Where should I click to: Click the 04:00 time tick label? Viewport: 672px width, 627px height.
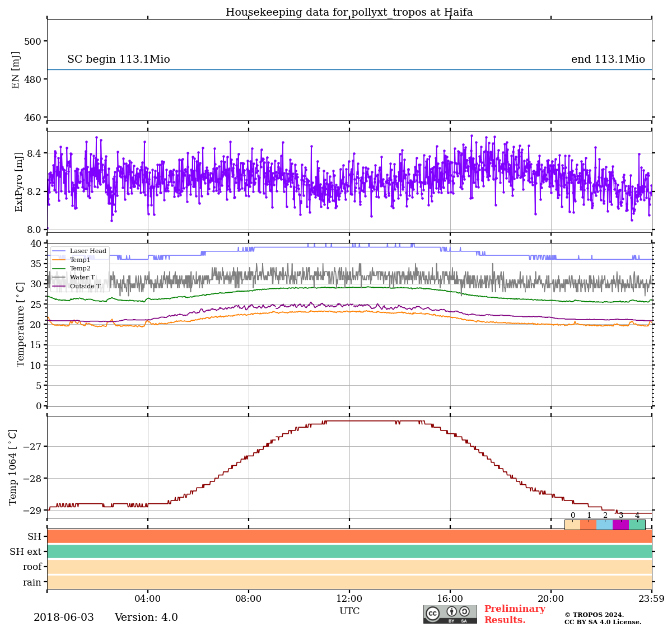(148, 598)
